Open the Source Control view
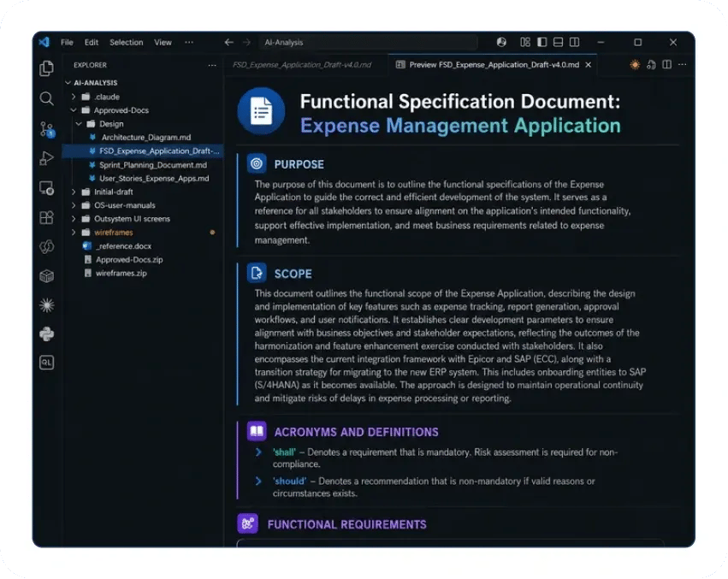The height and width of the screenshot is (579, 728). tap(47, 129)
